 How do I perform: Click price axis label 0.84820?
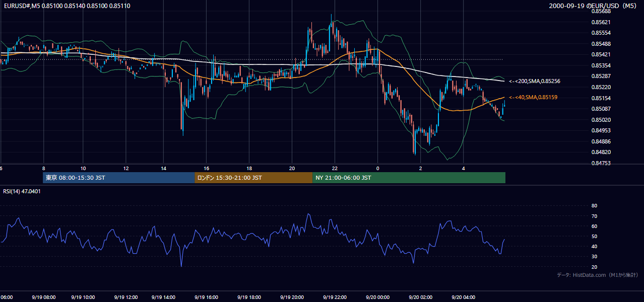pos(601,152)
